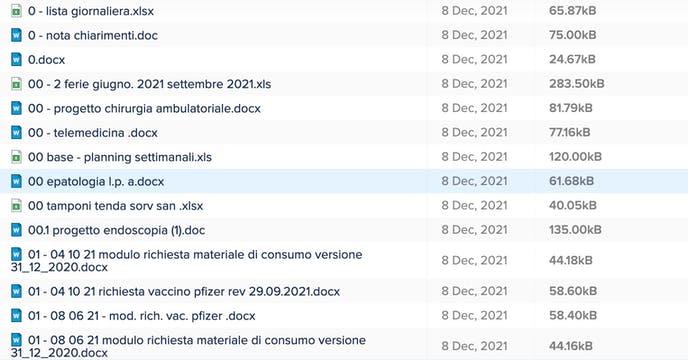Click Word icon of progetto endoscopia (1).doc
The height and width of the screenshot is (360, 688).
[16, 230]
